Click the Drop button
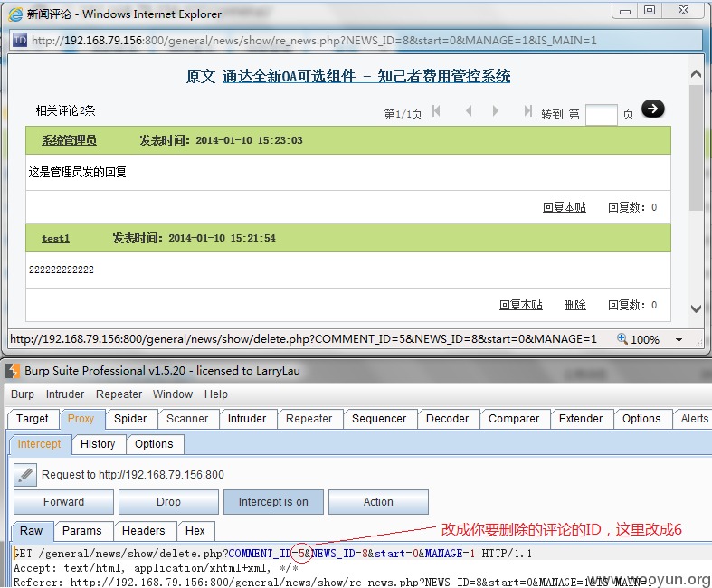Screen dimensions: 712x588 pos(169,502)
